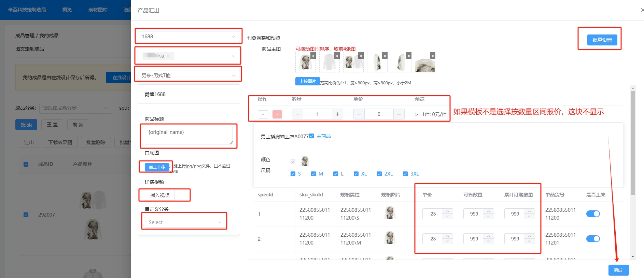
Task: Toggle the 主商品 checkbox
Action: point(311,136)
